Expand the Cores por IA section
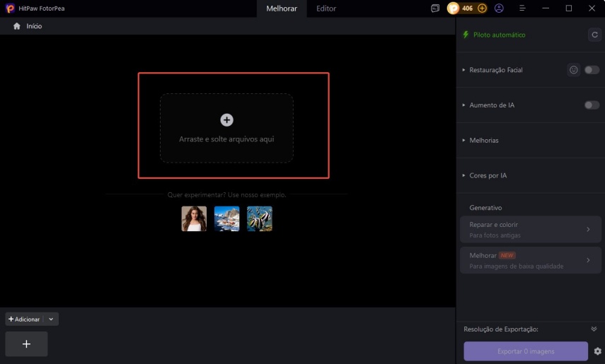The image size is (605, 364). 488,175
